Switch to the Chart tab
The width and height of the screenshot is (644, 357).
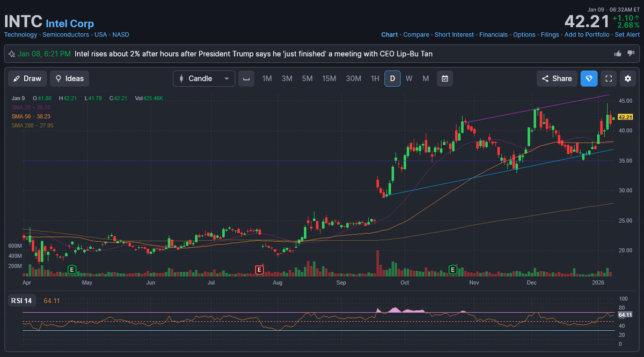(x=390, y=34)
